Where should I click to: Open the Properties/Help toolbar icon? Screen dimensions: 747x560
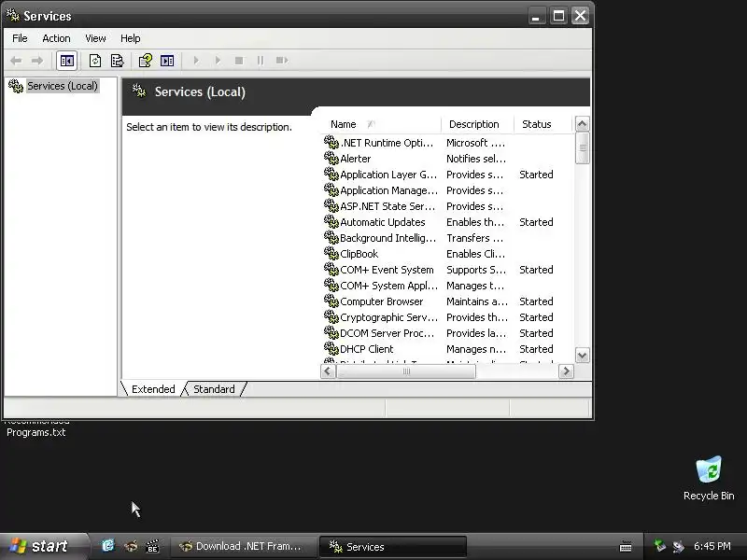(146, 61)
